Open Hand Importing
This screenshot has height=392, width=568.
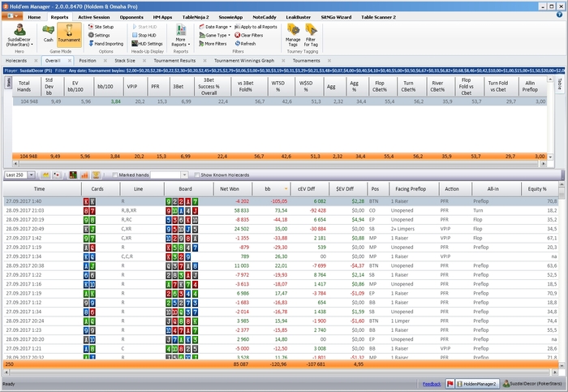tap(105, 44)
